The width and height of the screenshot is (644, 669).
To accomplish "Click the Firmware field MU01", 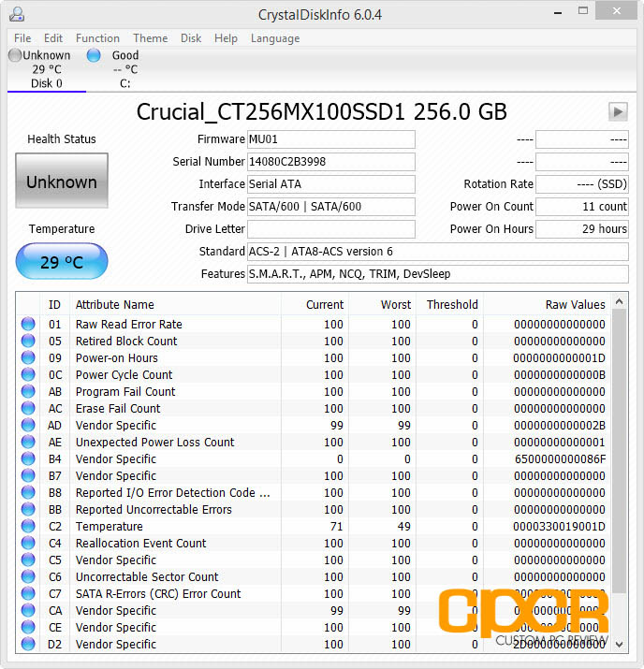I will tap(331, 139).
